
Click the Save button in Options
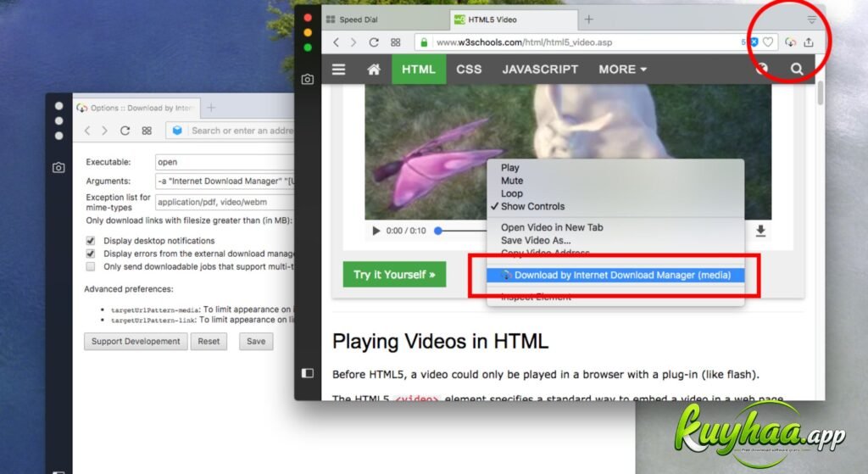256,341
